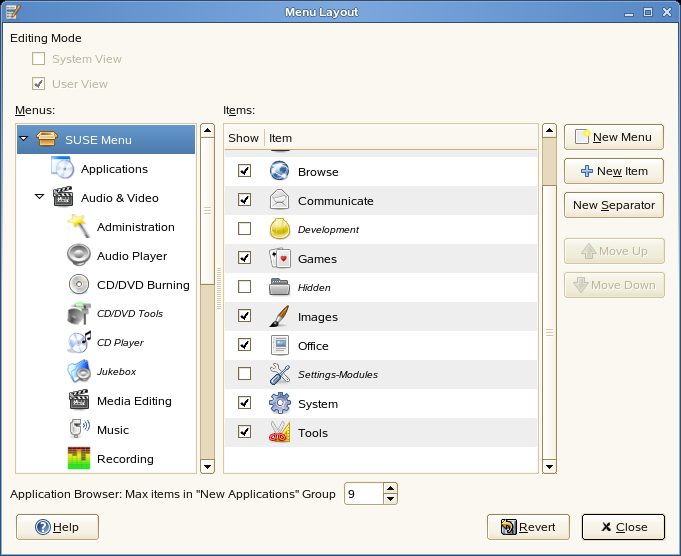Click the New Menu button

click(x=613, y=137)
